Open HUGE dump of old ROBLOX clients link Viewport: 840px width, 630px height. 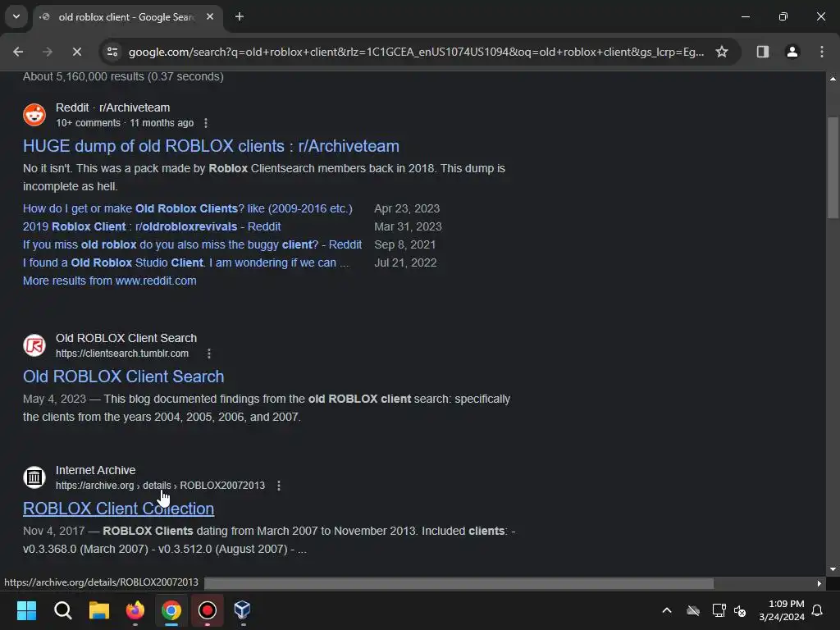point(211,146)
